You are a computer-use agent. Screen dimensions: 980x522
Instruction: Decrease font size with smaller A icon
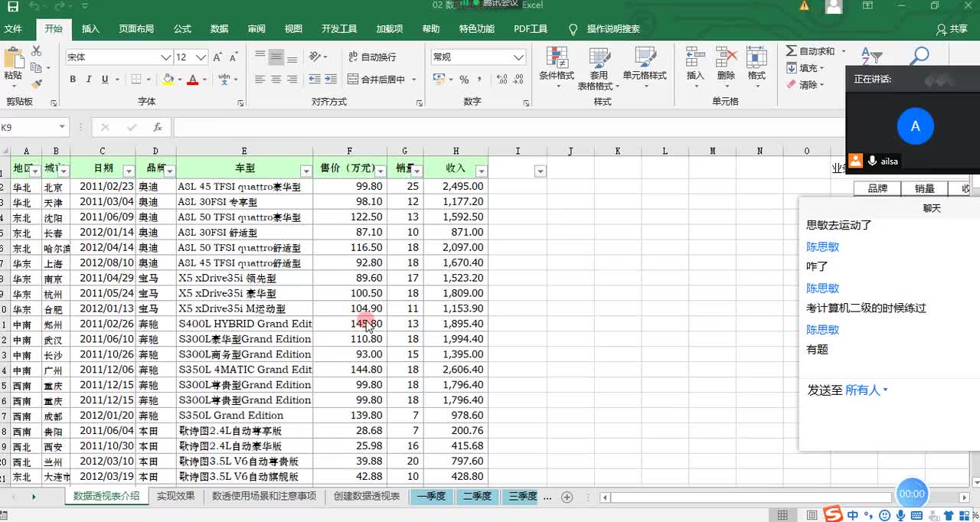tap(234, 57)
